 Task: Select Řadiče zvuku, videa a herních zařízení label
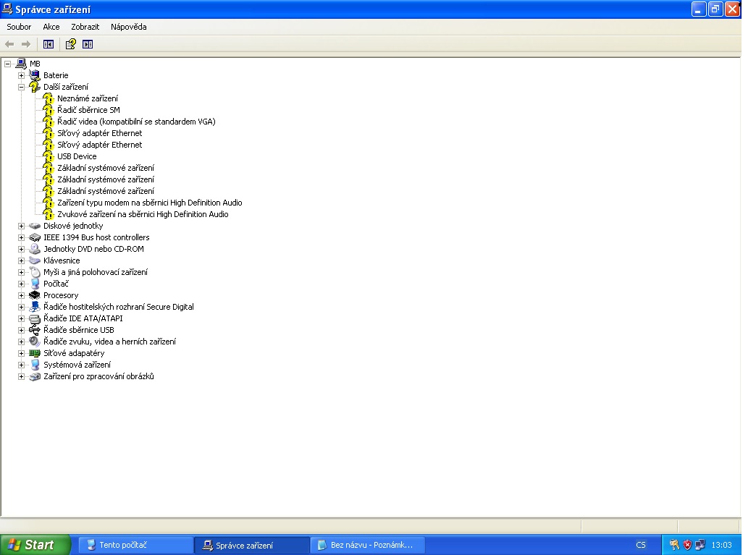pos(109,342)
